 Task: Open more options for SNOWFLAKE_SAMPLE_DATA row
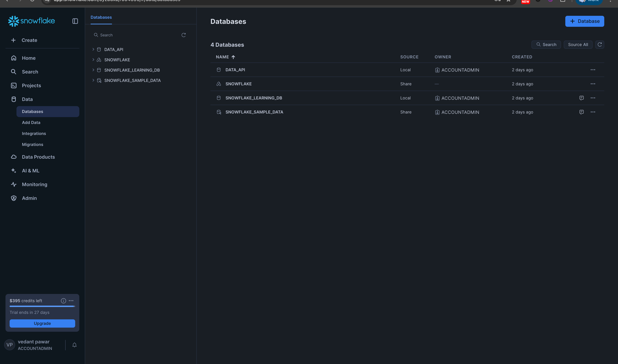click(593, 112)
